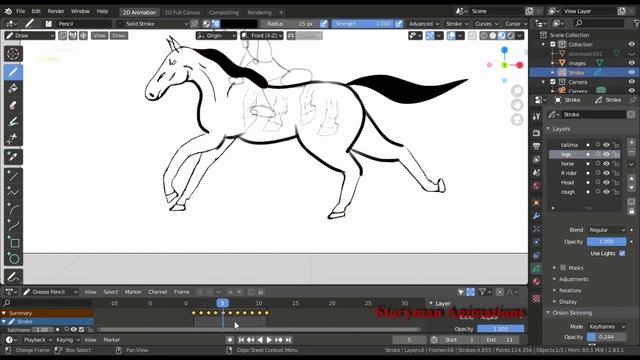Move selected layer up

coord(631,178)
